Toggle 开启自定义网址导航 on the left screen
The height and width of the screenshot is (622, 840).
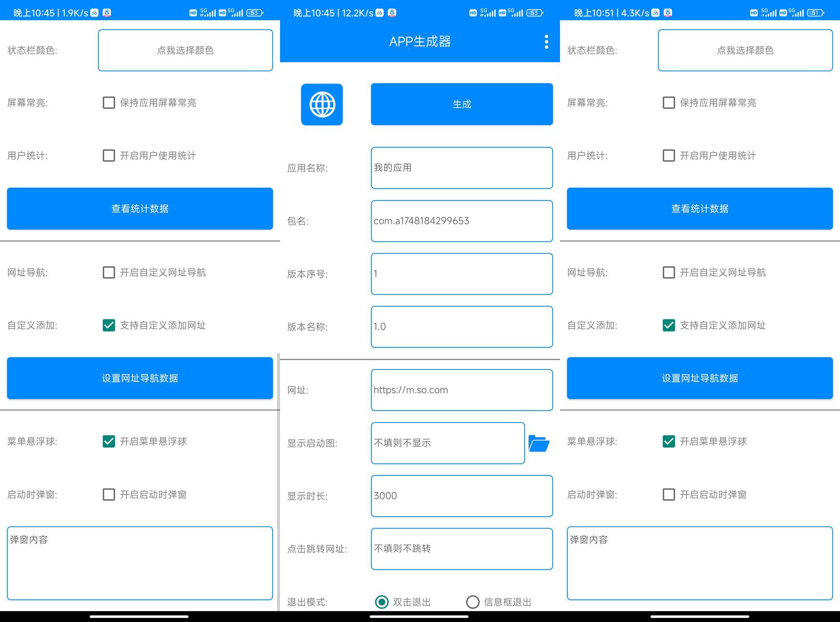coord(109,272)
